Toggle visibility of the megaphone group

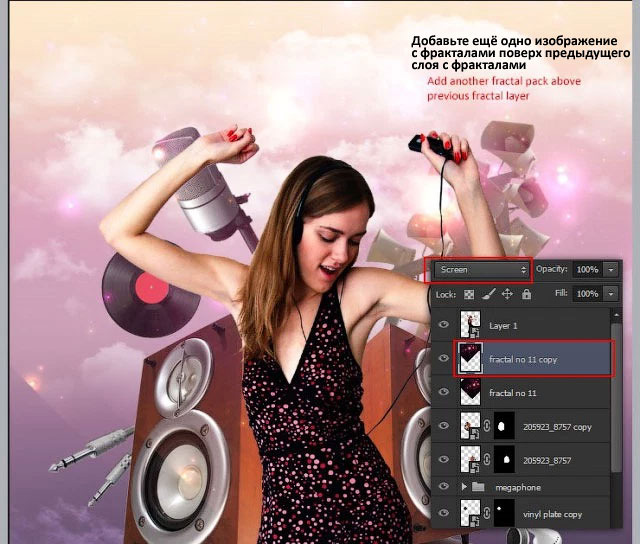coord(444,486)
